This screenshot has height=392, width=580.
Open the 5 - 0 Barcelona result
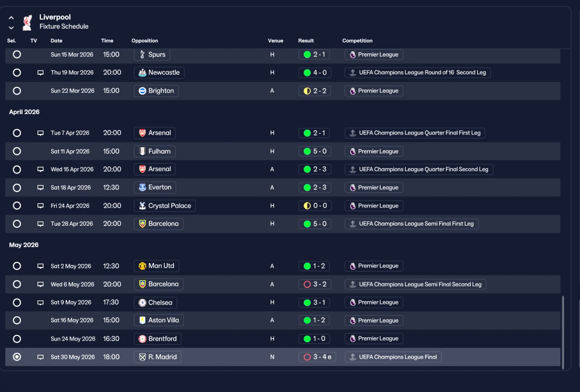(315, 224)
